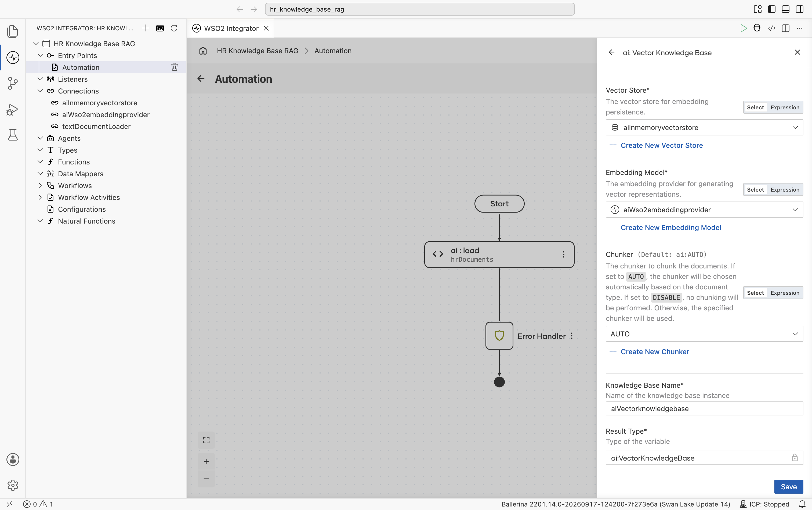This screenshot has width=812, height=510.
Task: Open HR Knowledge Base RAG breadcrumb
Action: click(x=258, y=51)
